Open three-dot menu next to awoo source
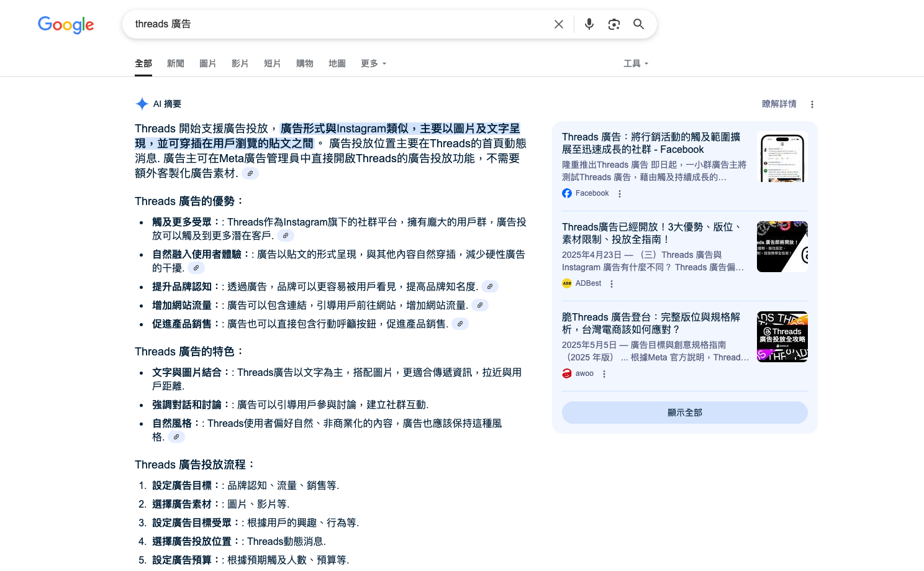 (x=604, y=374)
